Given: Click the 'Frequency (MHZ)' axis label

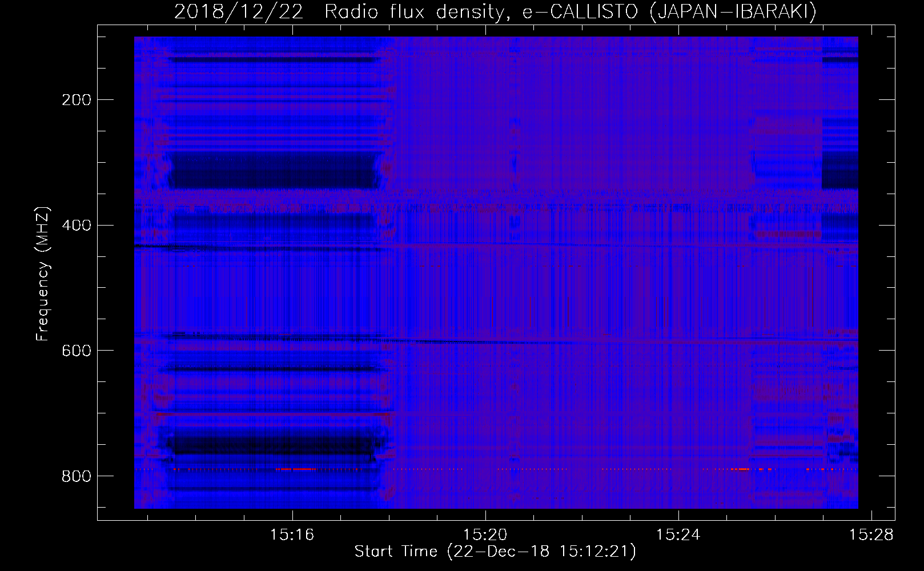Looking at the screenshot, I should coord(43,274).
